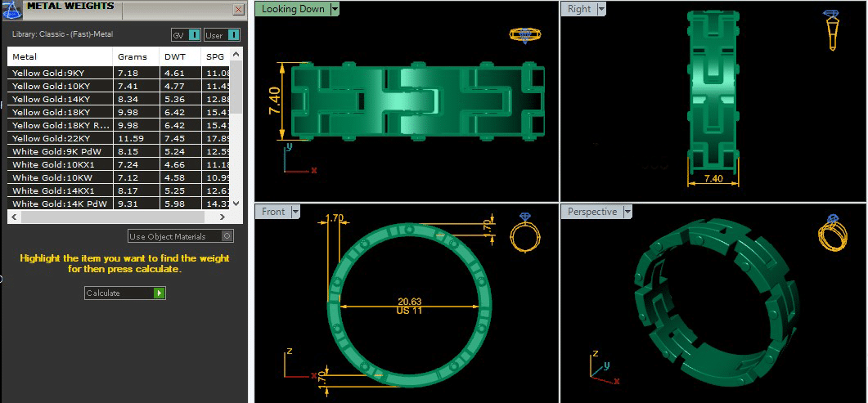Click the ring front-view icon in Front viewport
868x403 pixels.
click(x=524, y=231)
